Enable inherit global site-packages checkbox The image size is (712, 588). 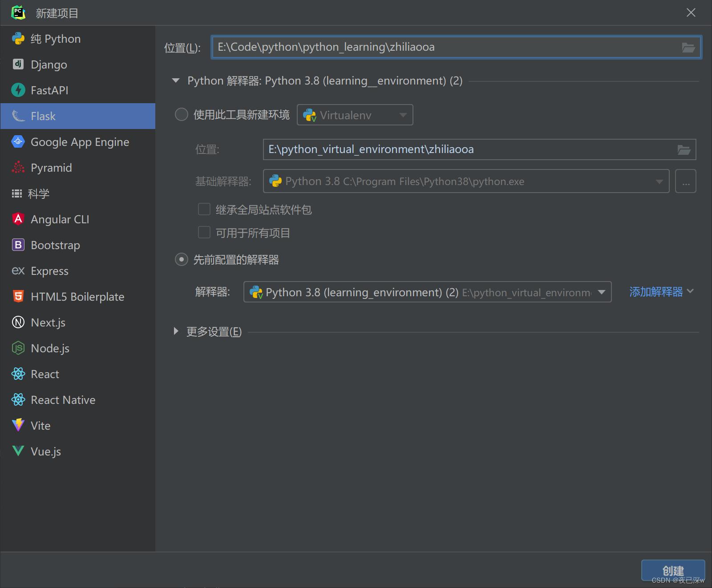point(204,209)
